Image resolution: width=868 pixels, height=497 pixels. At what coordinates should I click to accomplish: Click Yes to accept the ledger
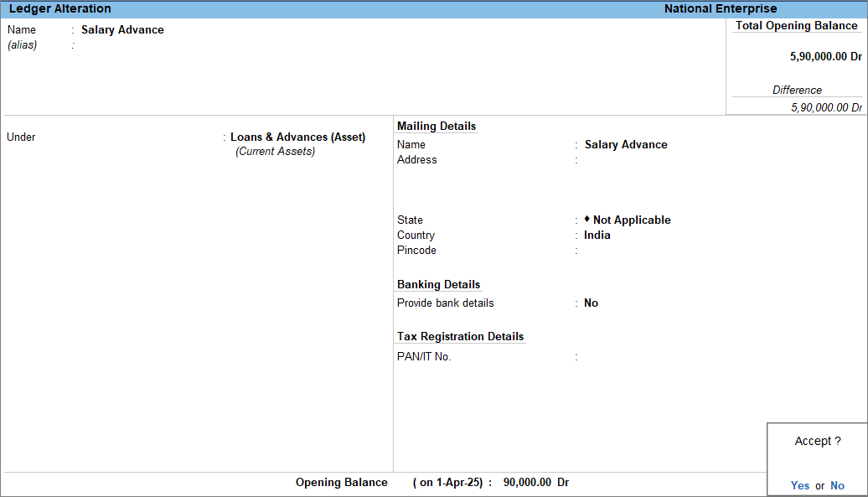click(x=799, y=485)
